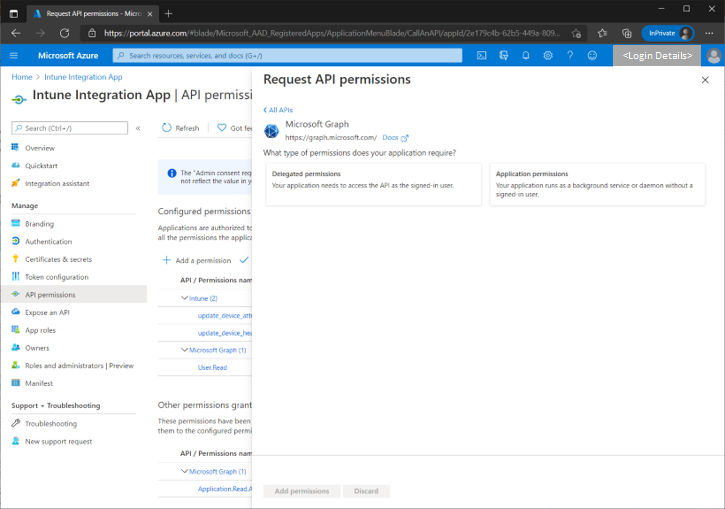The height and width of the screenshot is (509, 725).
Task: Click the Refresh toolbar button
Action: (x=181, y=128)
